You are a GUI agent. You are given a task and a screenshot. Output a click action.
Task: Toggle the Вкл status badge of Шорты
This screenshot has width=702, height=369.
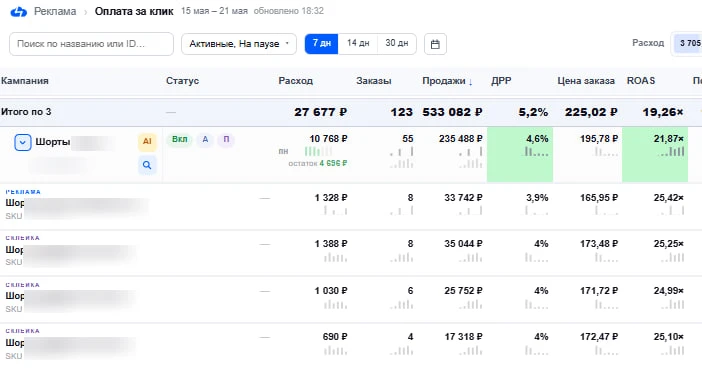[x=180, y=139]
